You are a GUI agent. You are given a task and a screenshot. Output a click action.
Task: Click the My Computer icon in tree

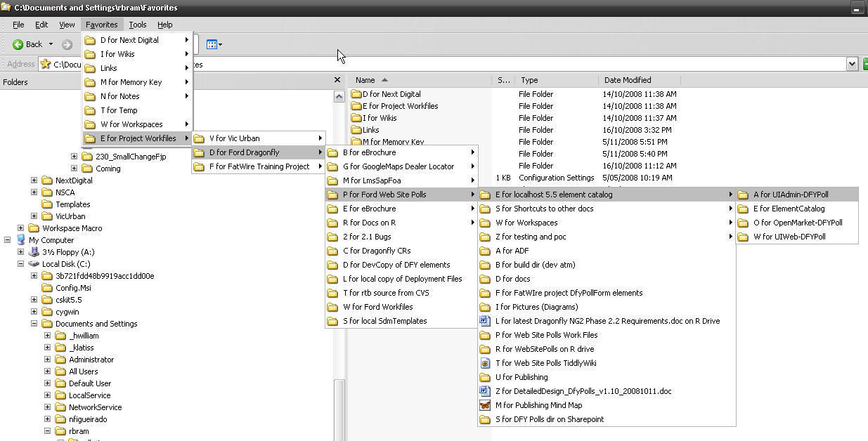(21, 240)
